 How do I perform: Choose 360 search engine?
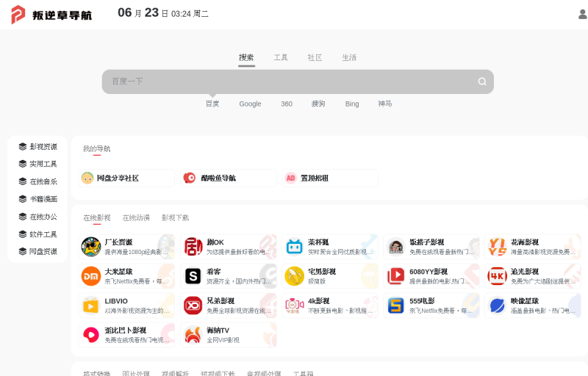coord(287,104)
